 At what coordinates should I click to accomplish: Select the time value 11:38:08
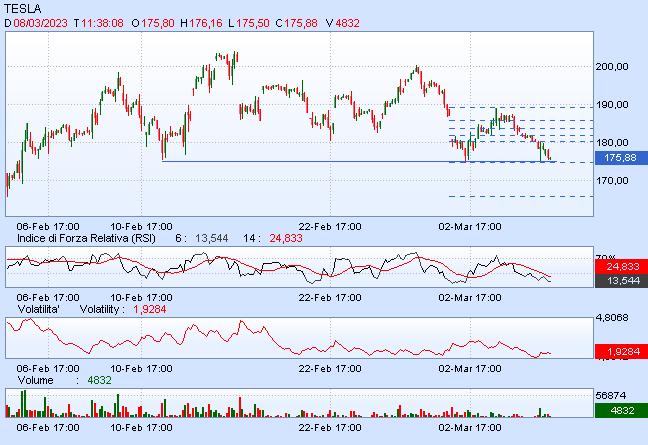[x=102, y=23]
